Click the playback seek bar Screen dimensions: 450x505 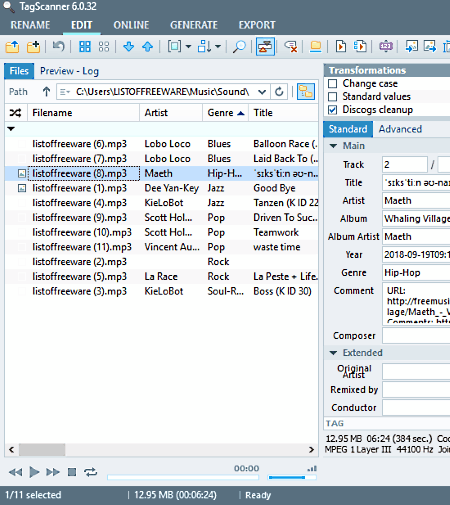pyautogui.click(x=183, y=477)
